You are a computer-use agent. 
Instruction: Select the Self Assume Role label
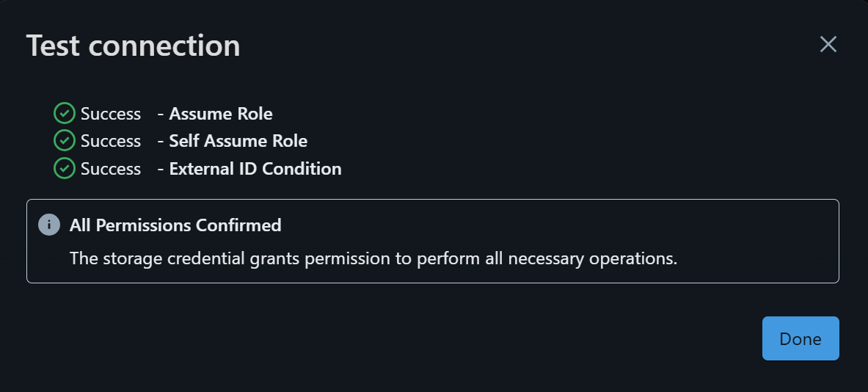238,141
